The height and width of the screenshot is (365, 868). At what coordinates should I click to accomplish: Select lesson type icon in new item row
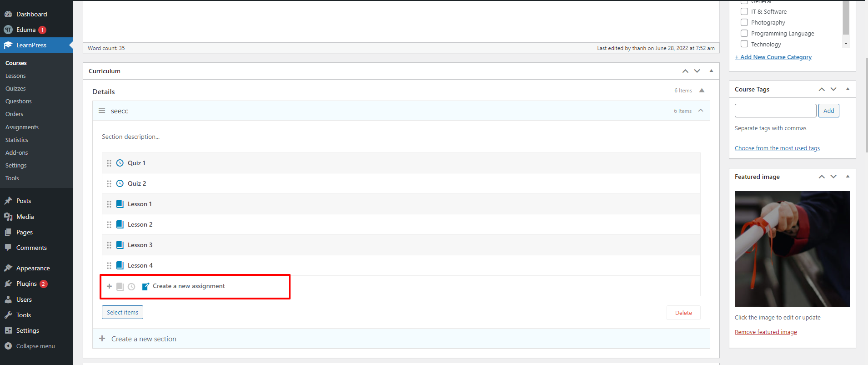click(120, 286)
